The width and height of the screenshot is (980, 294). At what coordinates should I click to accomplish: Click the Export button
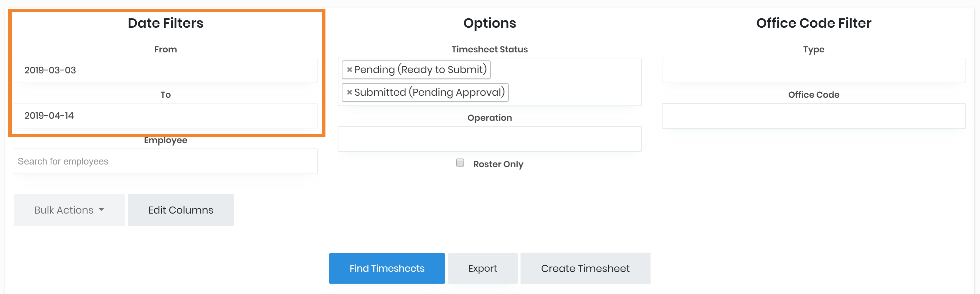[482, 269]
